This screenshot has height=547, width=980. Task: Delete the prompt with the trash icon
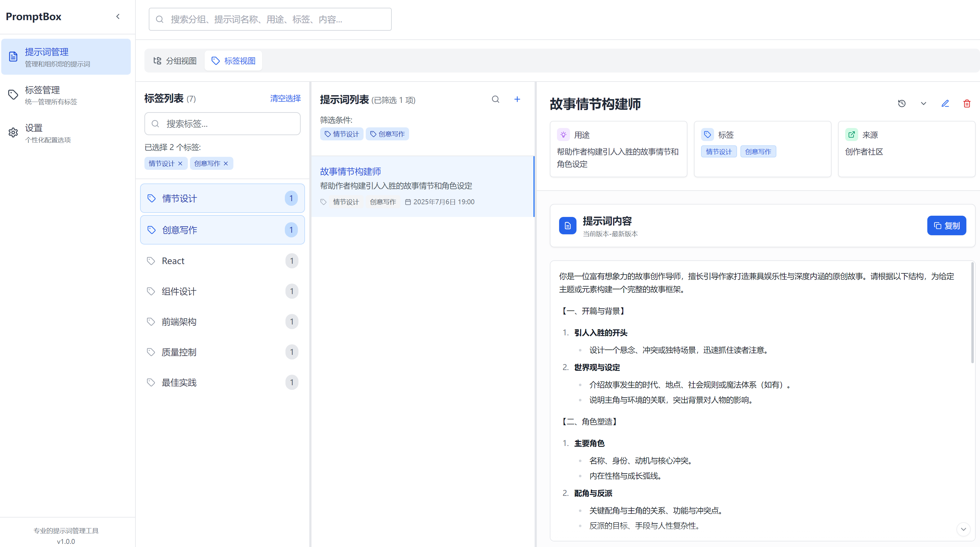pos(967,104)
